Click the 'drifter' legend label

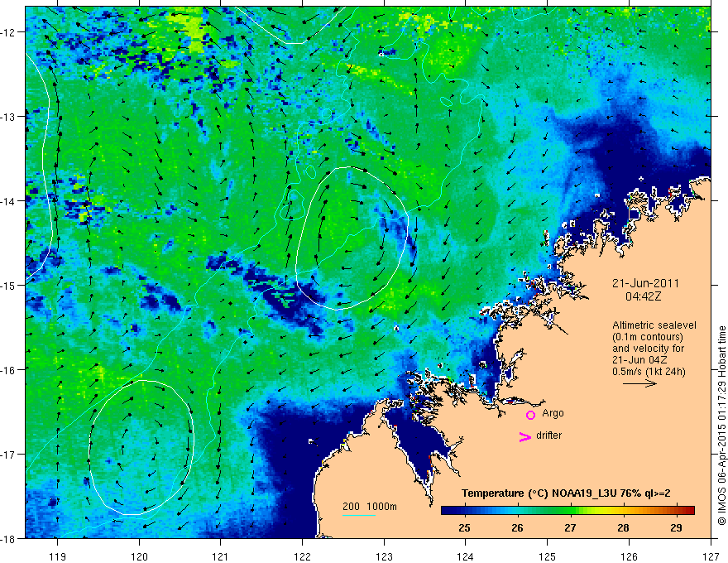click(x=548, y=435)
